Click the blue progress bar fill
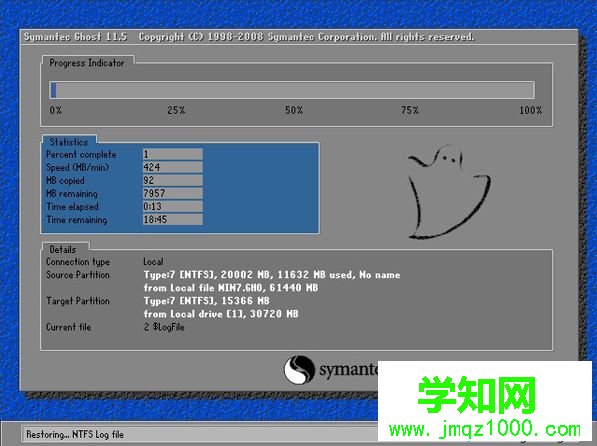The width and height of the screenshot is (597, 446). [x=53, y=90]
